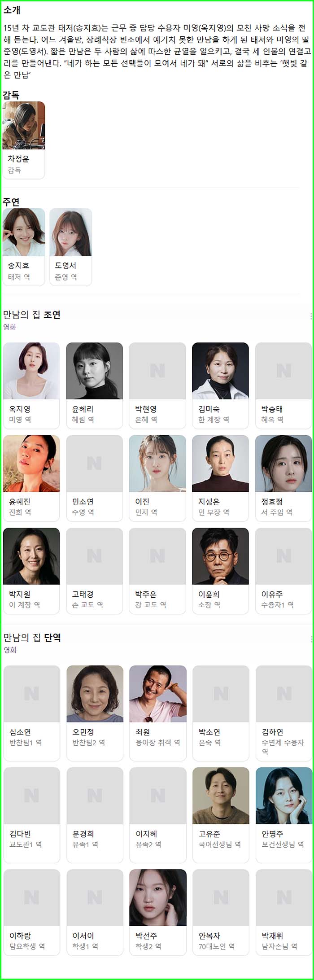Click placeholder N icon for 민소연
This screenshot has width=314, height=980.
coord(94,463)
